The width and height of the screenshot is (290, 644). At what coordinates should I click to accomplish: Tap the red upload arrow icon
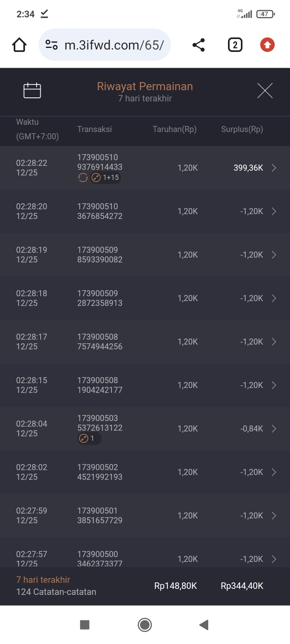267,45
